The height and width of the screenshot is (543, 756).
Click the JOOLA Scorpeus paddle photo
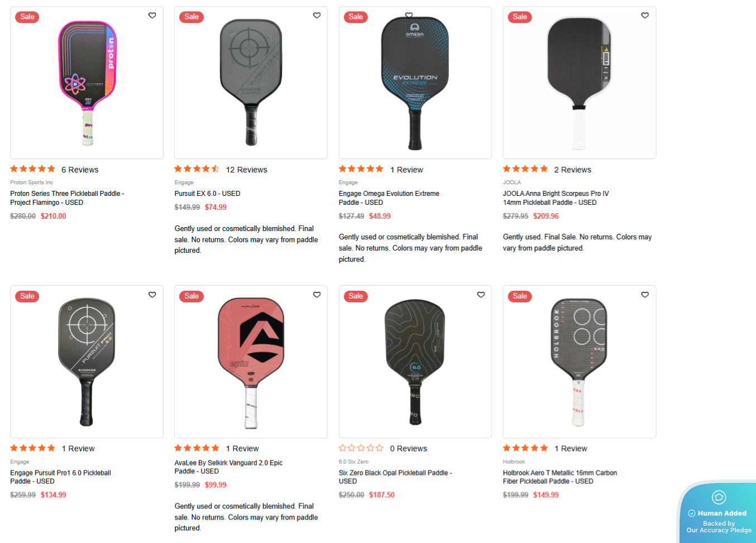coord(579,83)
